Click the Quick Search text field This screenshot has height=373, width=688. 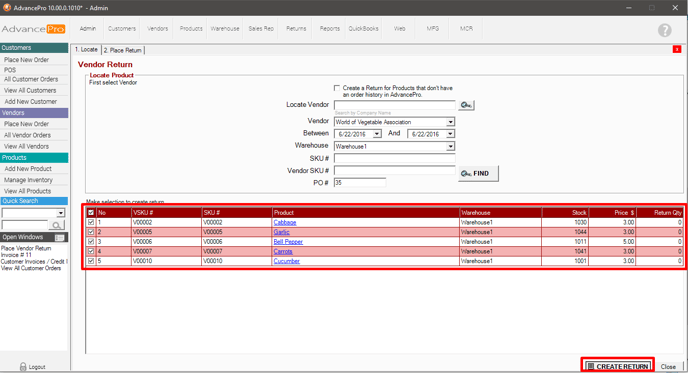coord(25,225)
